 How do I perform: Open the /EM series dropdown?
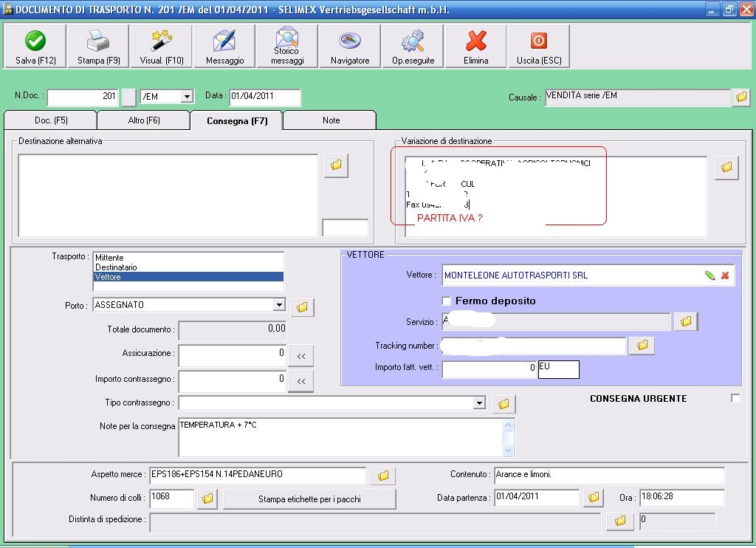coord(186,97)
